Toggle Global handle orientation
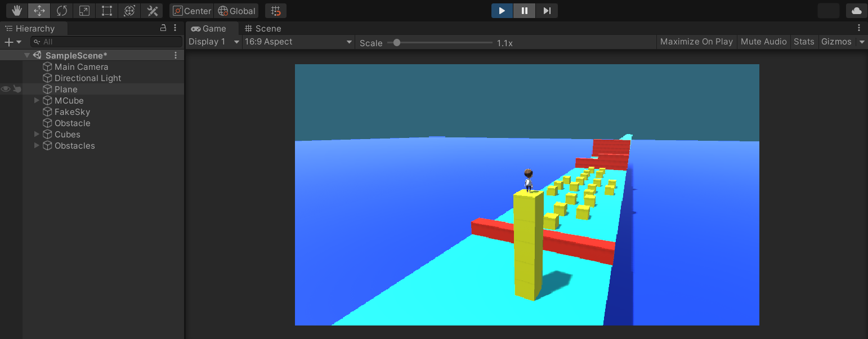 [236, 10]
